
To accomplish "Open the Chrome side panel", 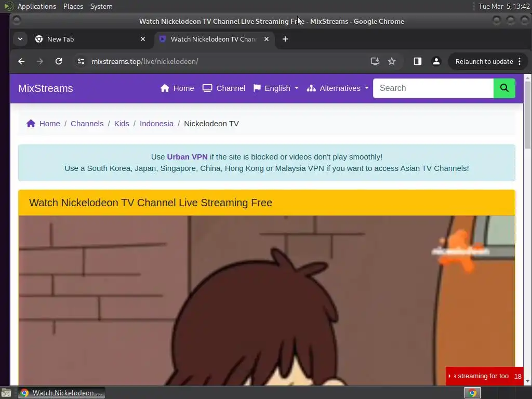I will point(417,61).
